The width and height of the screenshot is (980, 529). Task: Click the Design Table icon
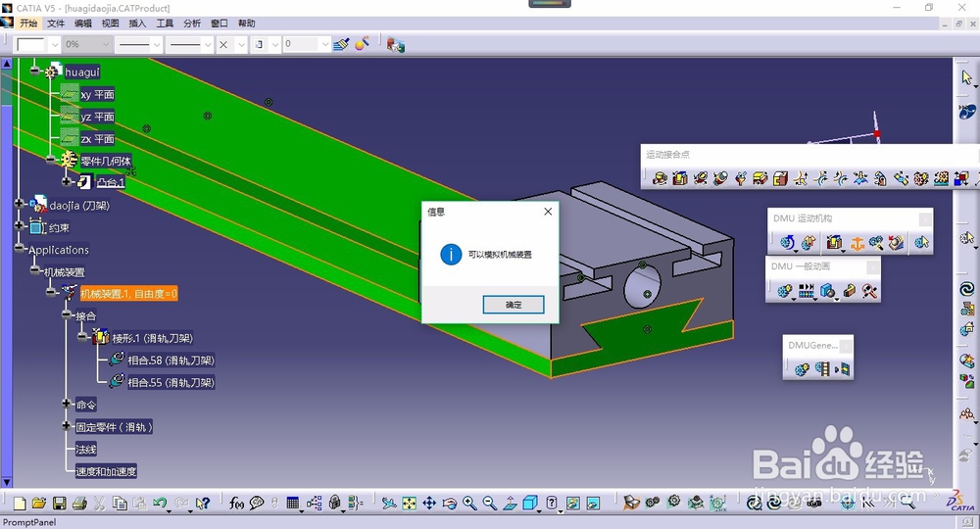(292, 503)
